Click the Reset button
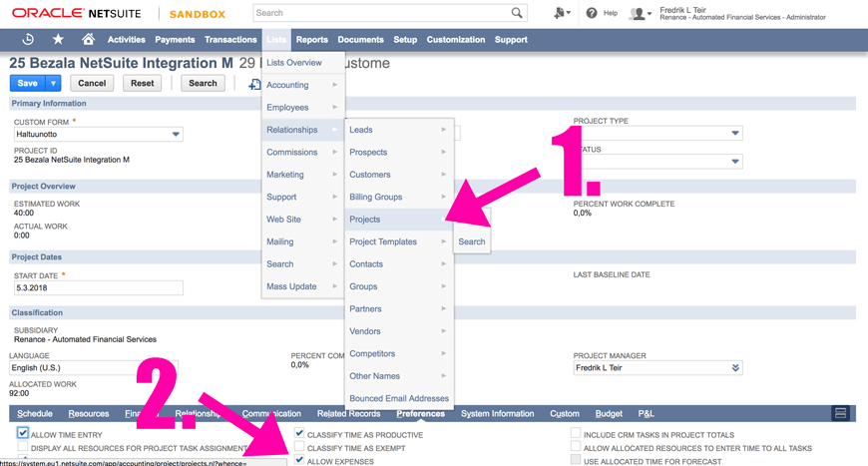The width and height of the screenshot is (868, 466). click(143, 83)
